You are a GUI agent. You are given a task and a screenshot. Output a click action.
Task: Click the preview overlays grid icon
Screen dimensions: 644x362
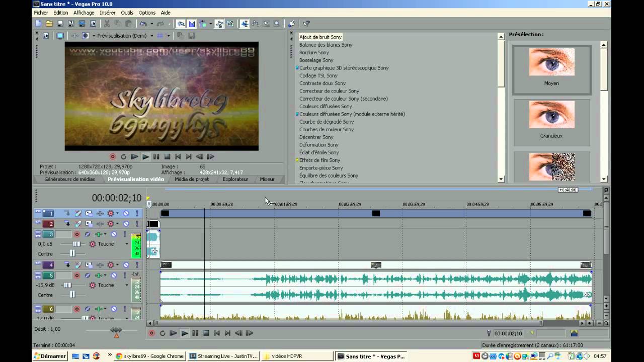pos(160,36)
